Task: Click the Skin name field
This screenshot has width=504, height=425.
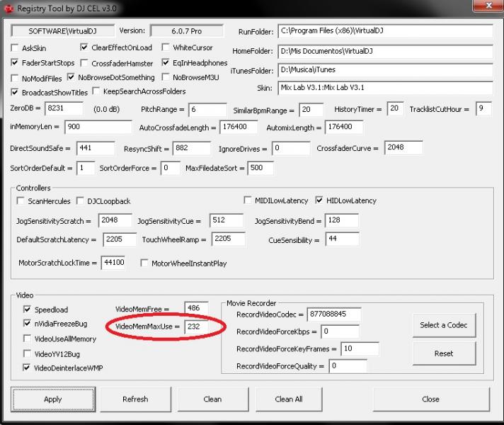Action: click(x=385, y=88)
